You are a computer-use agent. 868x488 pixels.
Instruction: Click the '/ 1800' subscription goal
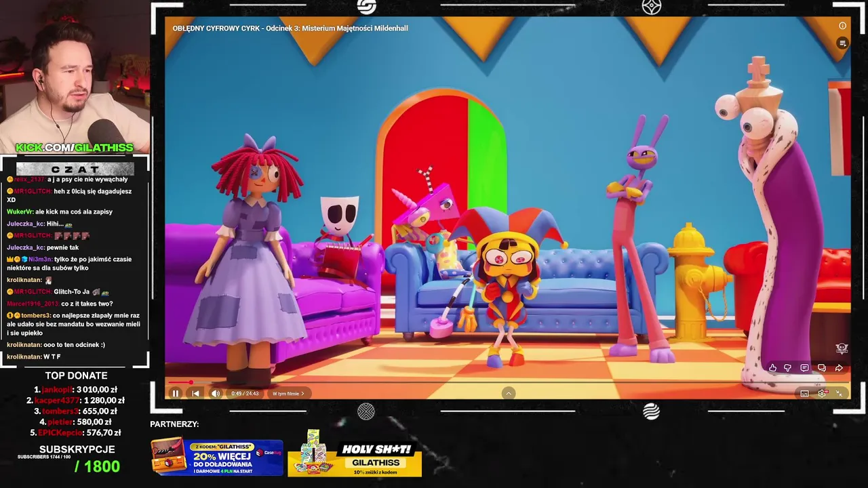coord(97,466)
